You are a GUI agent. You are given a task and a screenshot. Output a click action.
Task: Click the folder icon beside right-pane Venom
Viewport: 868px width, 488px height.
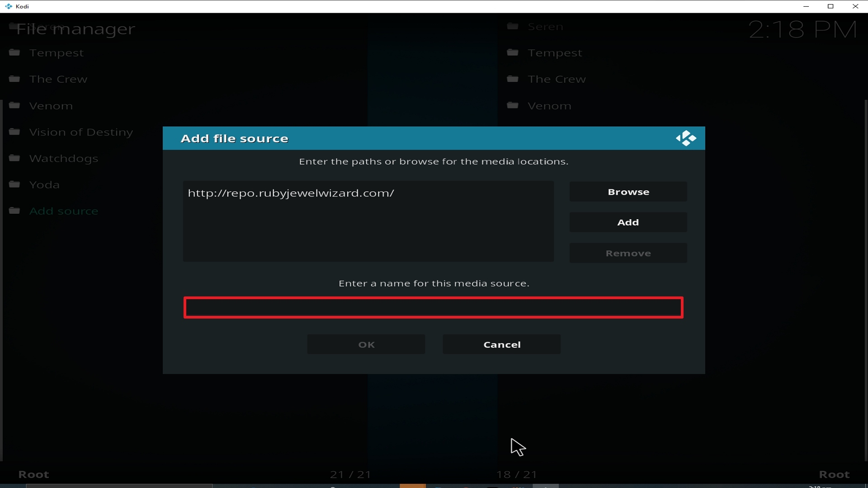click(513, 105)
